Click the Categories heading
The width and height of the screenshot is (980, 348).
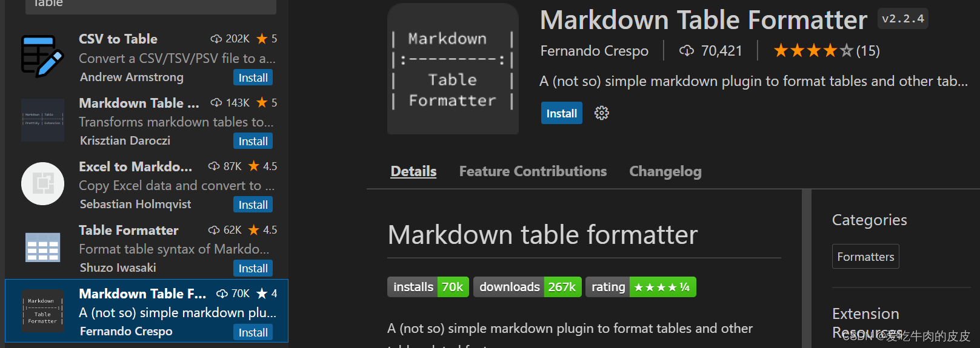coord(869,220)
